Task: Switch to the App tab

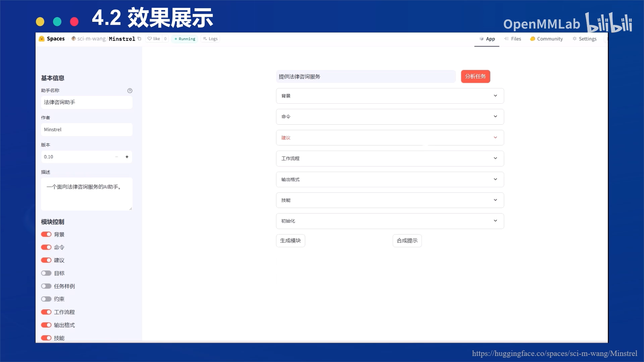Action: tap(487, 39)
